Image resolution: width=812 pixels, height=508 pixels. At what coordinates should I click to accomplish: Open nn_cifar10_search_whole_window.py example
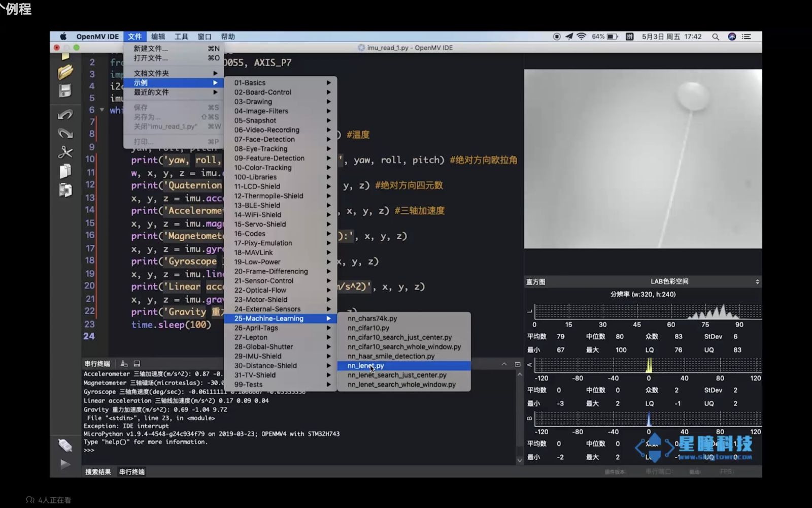tap(404, 347)
